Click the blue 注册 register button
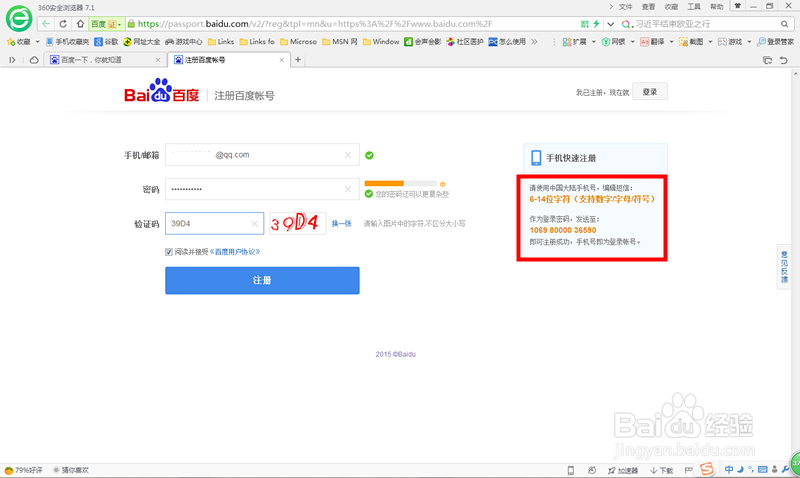The width and height of the screenshot is (800, 478). [x=262, y=281]
